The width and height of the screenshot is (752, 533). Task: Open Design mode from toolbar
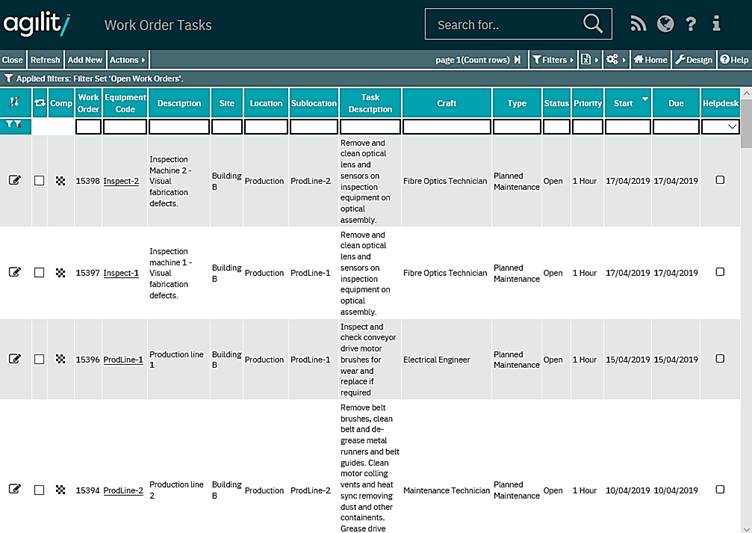694,60
